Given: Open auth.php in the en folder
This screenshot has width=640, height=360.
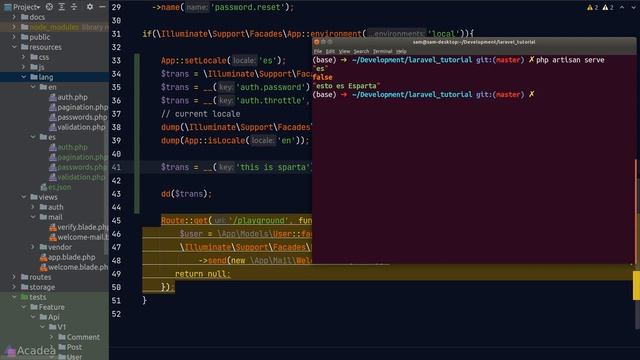Looking at the screenshot, I should tap(68, 97).
